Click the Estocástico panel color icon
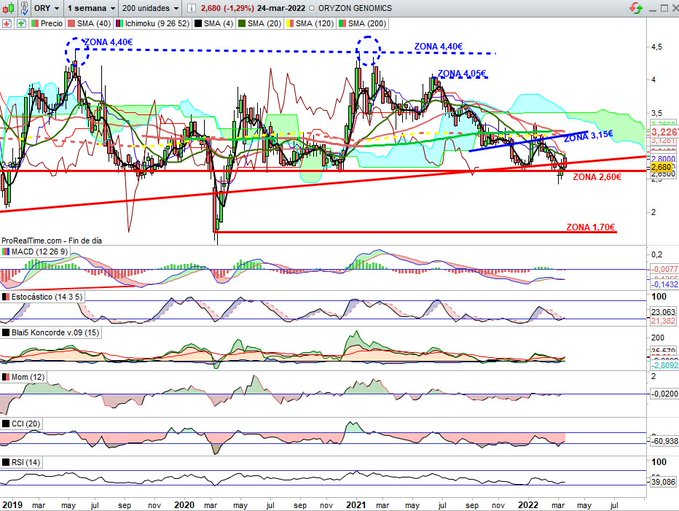The height and width of the screenshot is (511, 679). click(x=6, y=297)
